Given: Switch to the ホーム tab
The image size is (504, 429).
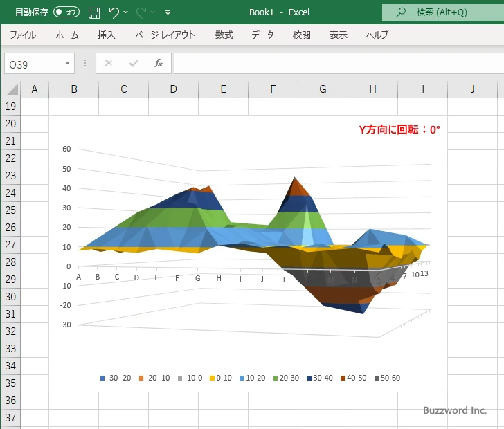Looking at the screenshot, I should pos(67,35).
